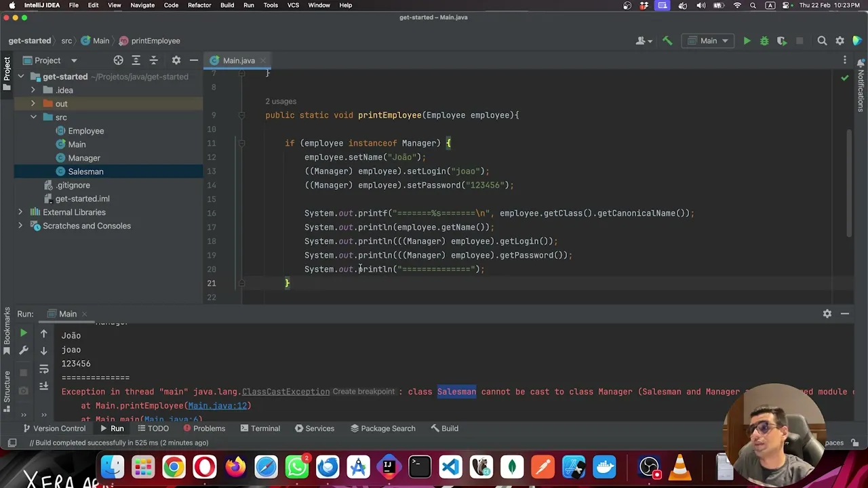
Task: Click the ClassCastException link
Action: tap(285, 391)
